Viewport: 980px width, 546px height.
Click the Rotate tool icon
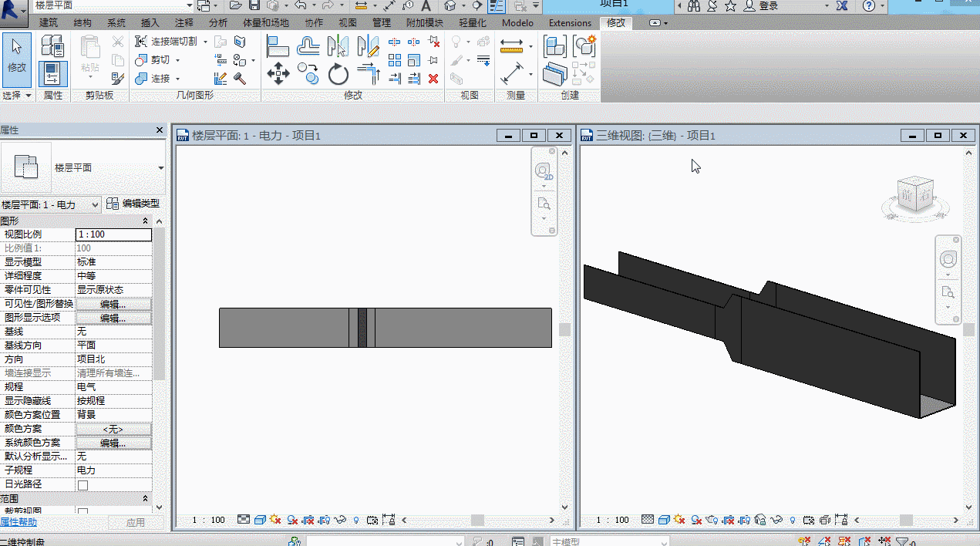tap(338, 74)
